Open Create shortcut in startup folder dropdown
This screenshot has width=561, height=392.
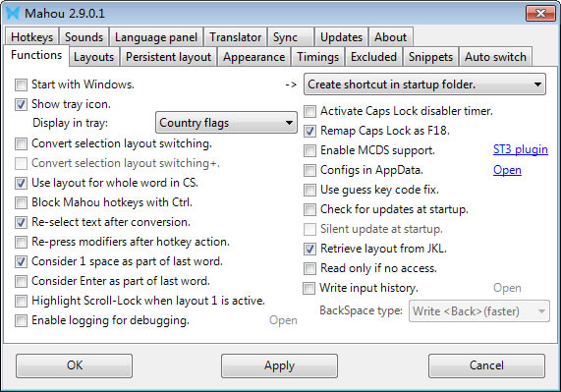coord(424,84)
